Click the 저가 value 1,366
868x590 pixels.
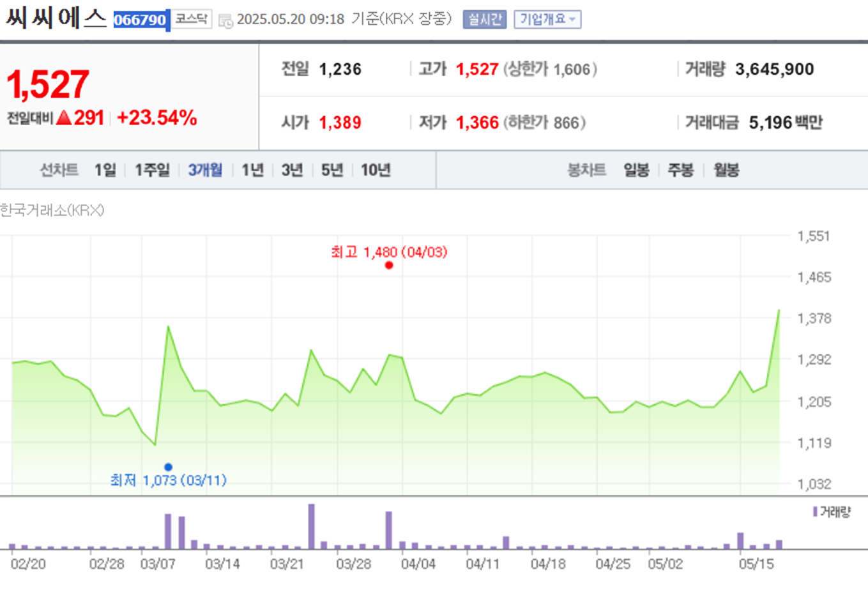point(477,123)
